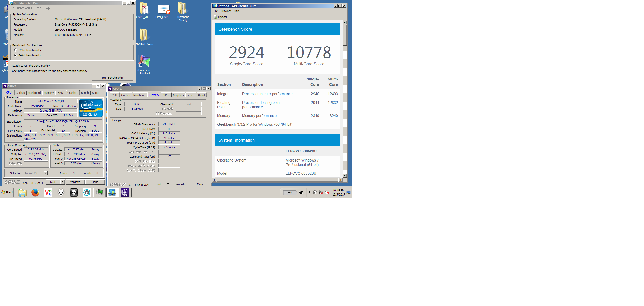The height and width of the screenshot is (306, 644).
Task: Open Socket #1 selection dropdown
Action: [36, 173]
